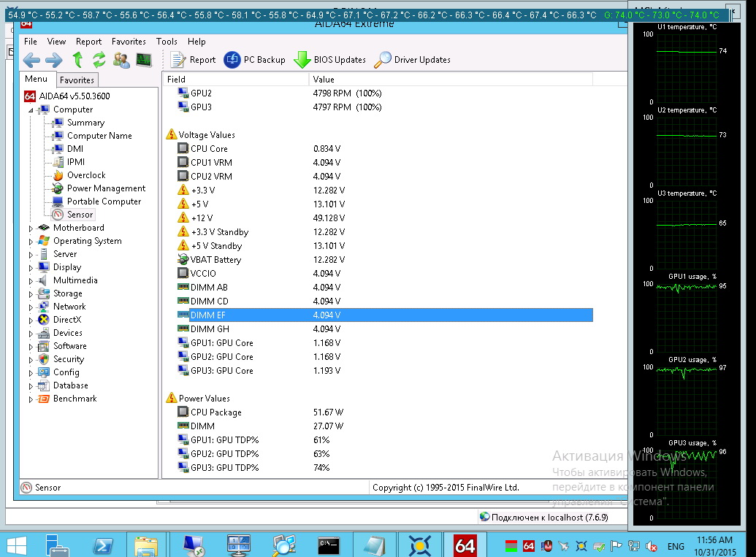Click the muted speaker tray icon

click(x=651, y=546)
